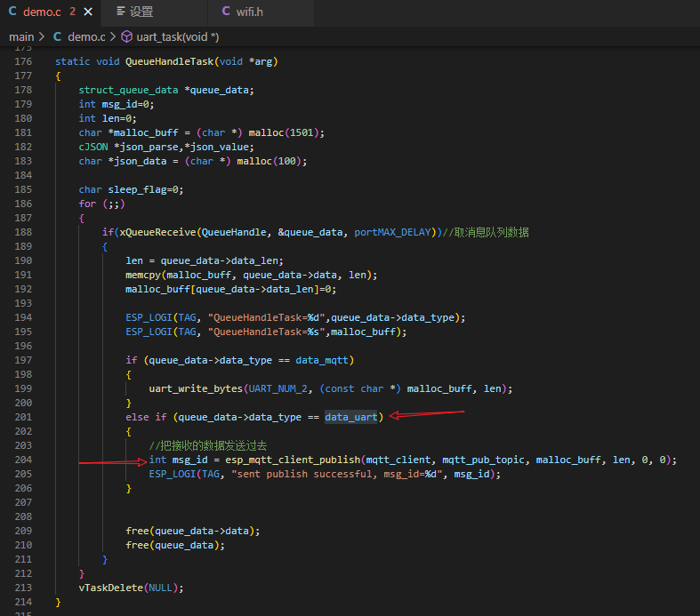
Task: Click malloc(1501) call on line 181
Action: pos(284,133)
